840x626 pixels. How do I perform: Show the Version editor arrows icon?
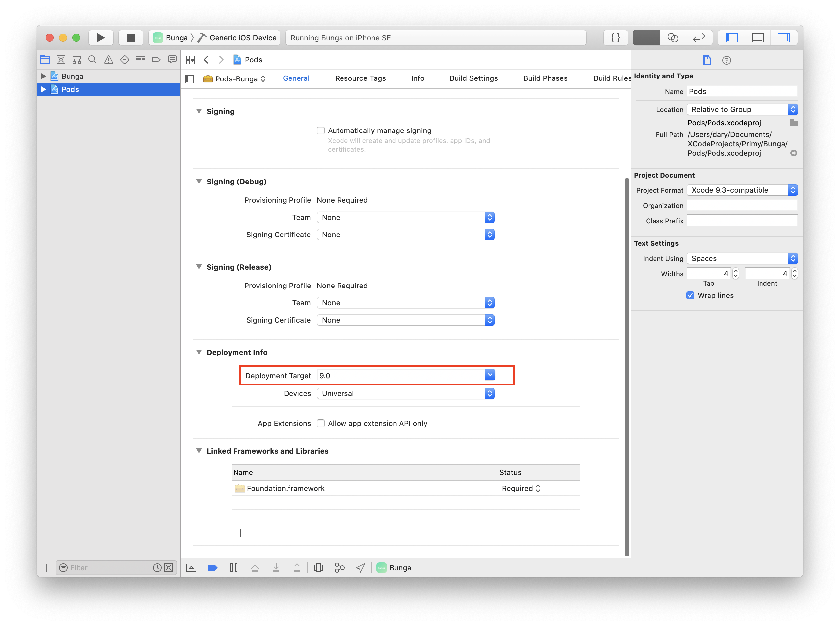[x=699, y=37]
